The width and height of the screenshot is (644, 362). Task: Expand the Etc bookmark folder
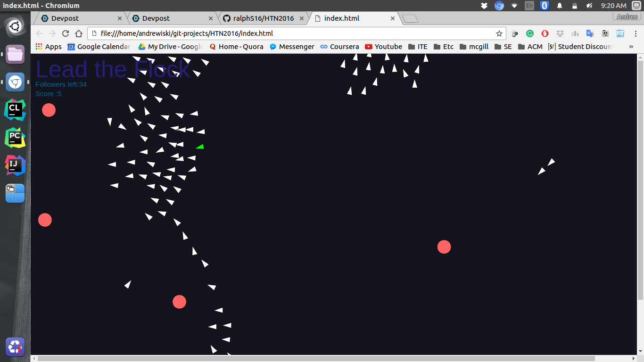[444, 47]
